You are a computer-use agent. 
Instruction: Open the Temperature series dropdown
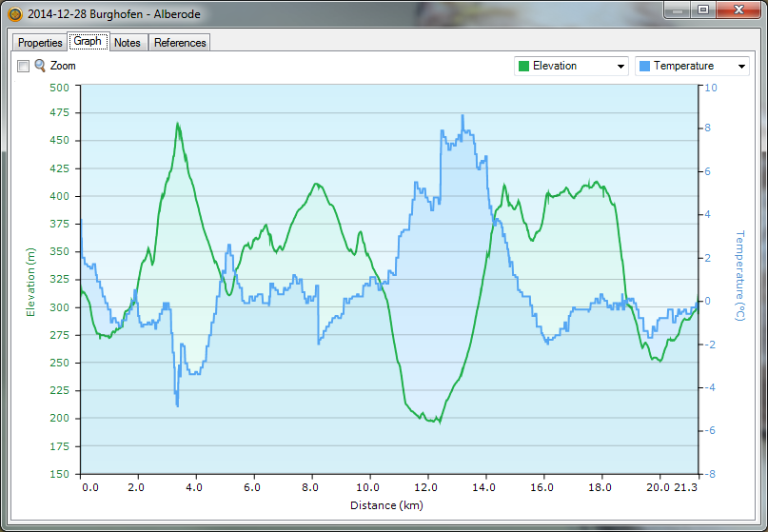[692, 66]
